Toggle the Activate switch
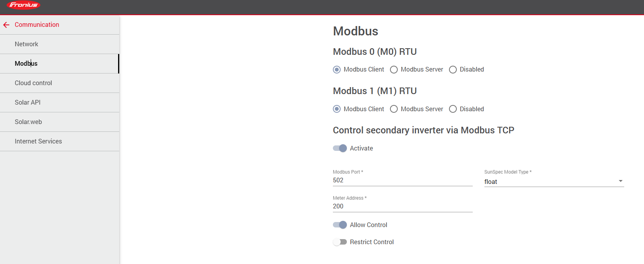The height and width of the screenshot is (264, 644). [340, 148]
